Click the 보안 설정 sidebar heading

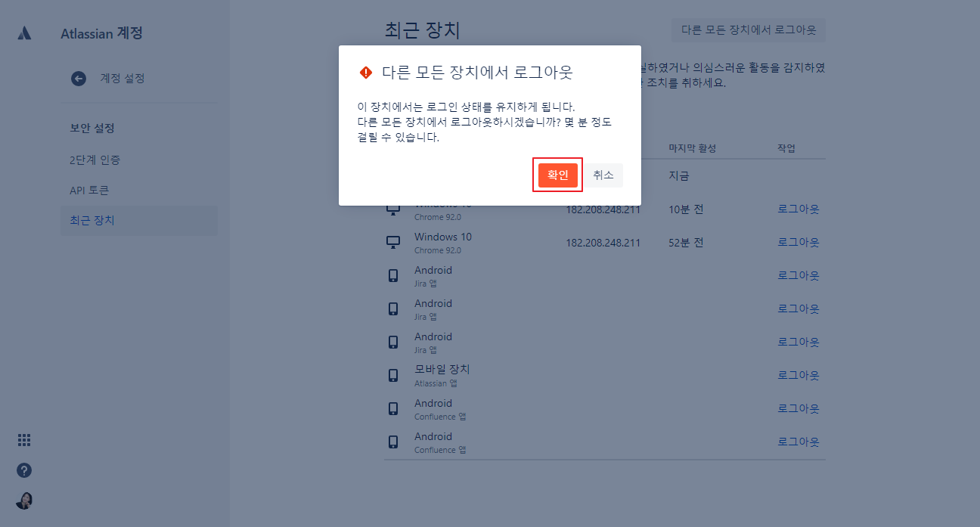pyautogui.click(x=92, y=128)
